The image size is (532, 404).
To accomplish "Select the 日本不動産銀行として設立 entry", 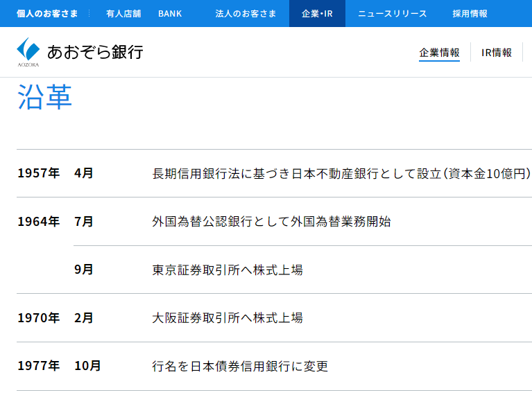I will 341,173.
